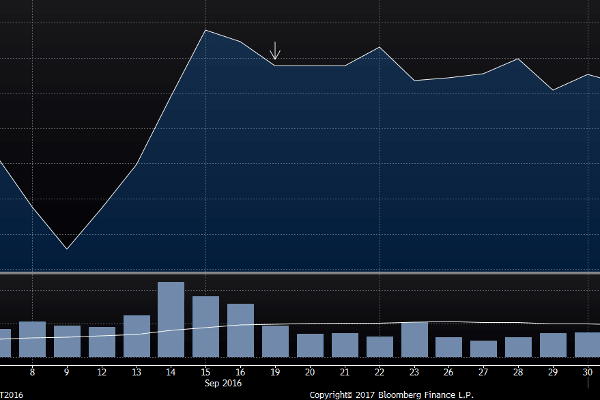600x400 pixels.
Task: Click the price line point at Sep 28
Action: click(x=518, y=59)
